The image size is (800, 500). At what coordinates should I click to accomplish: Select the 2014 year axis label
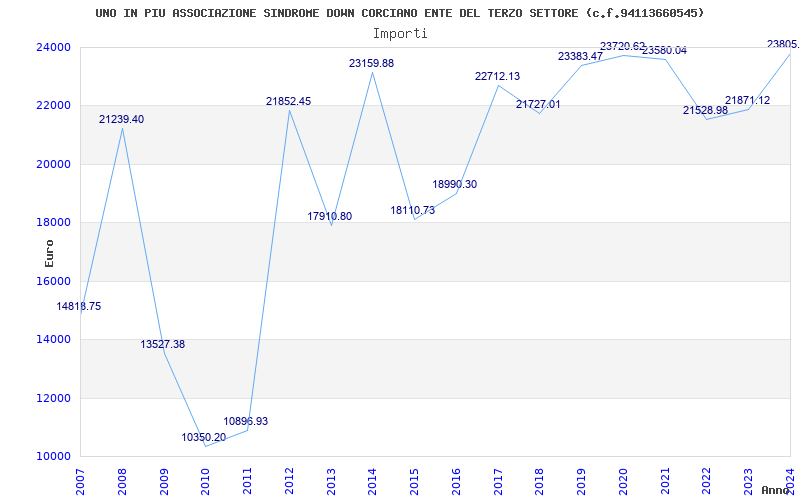(x=372, y=482)
